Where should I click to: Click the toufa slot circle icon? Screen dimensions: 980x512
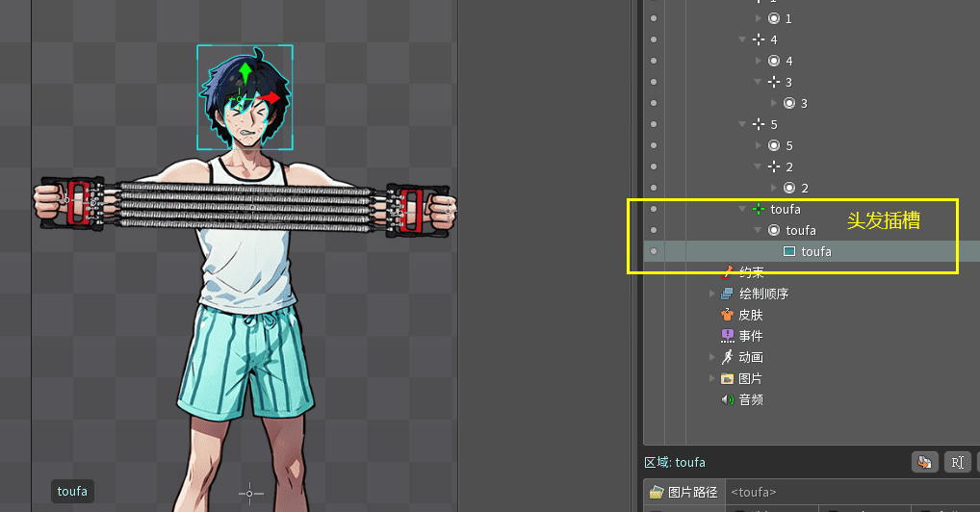(774, 230)
